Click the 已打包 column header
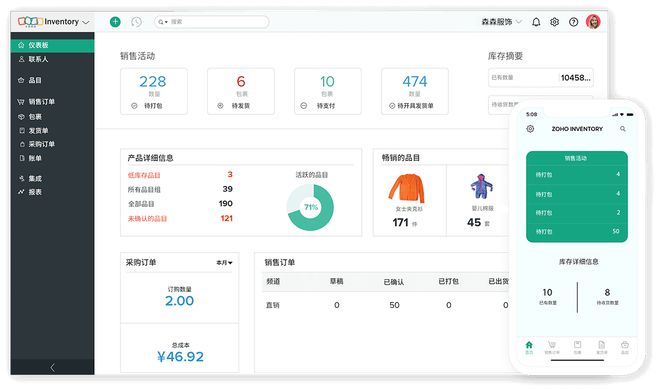The image size is (660, 389). [x=449, y=282]
